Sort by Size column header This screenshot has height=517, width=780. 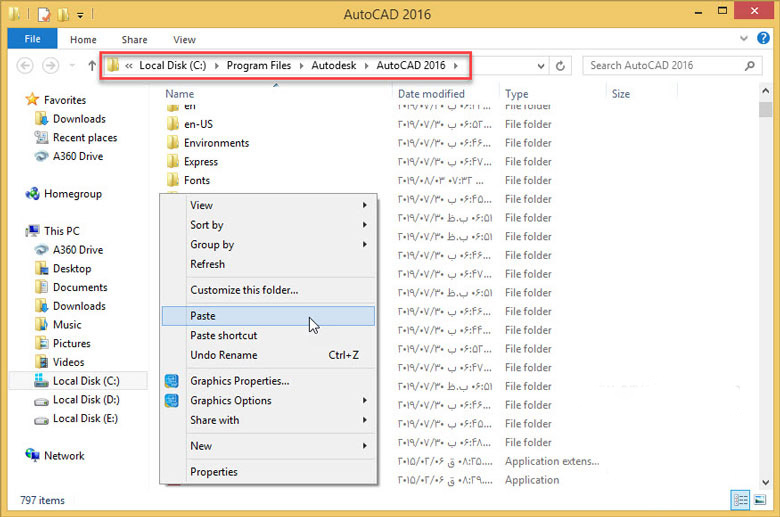point(621,94)
